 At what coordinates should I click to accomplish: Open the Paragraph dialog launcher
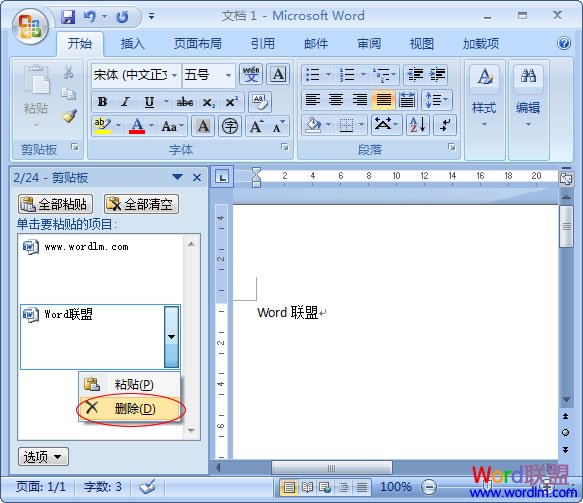[452, 148]
